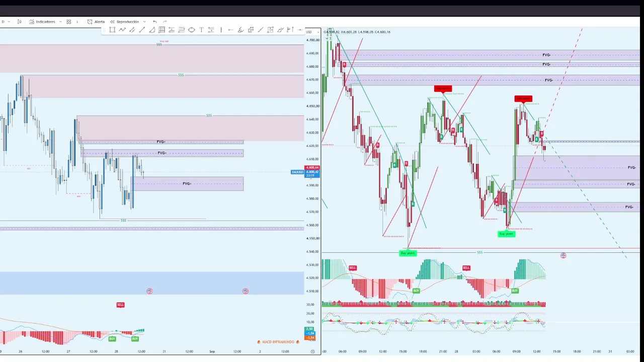Image resolution: width=644 pixels, height=362 pixels.
Task: Select the Brush drawing tool
Action: tap(240, 30)
